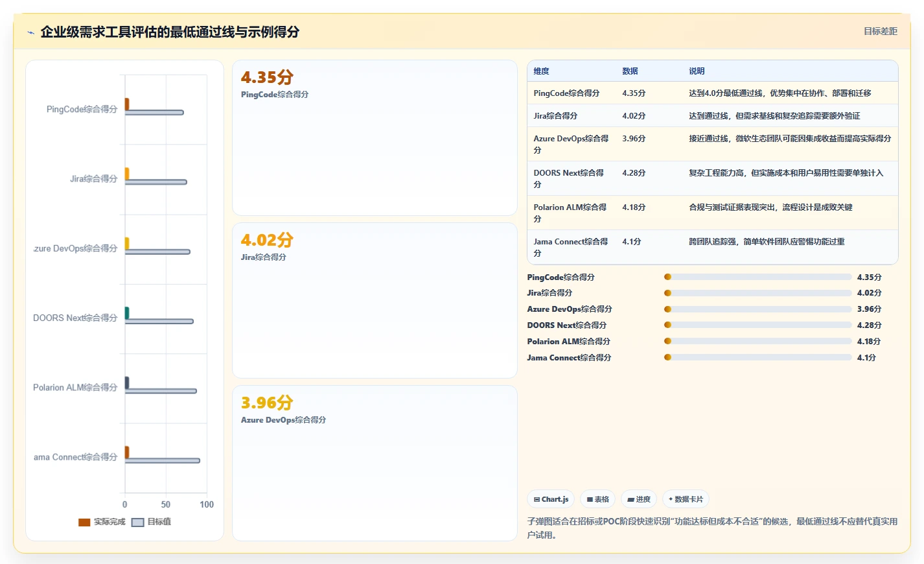Toggle the 目标值 legend color swatch
924x564 pixels.
137,522
